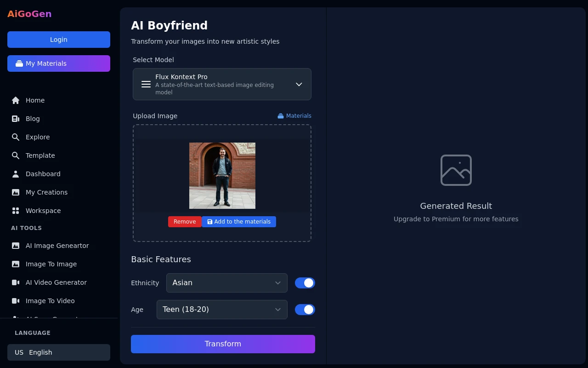Image resolution: width=588 pixels, height=368 pixels.
Task: Click the Transform button
Action: point(223,344)
